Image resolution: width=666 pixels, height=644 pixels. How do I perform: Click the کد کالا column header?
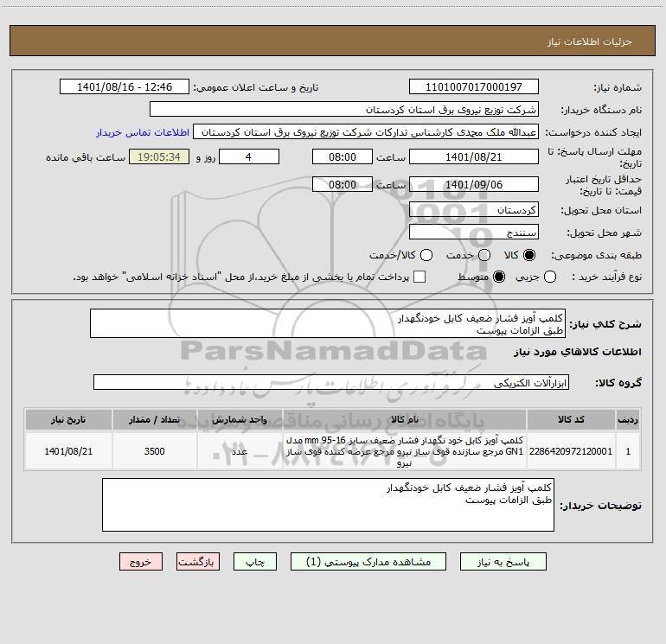571,419
